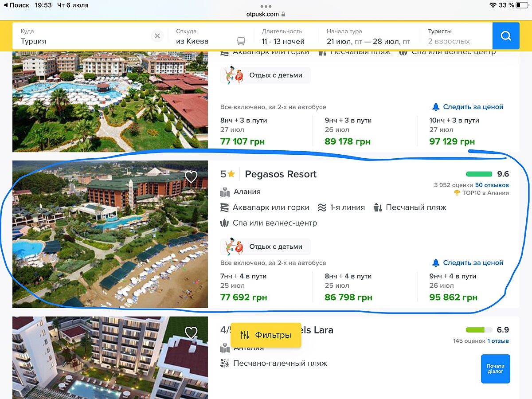Viewport: 532px width, 399px height.
Task: Choose the 86 798 грн Pegasos option
Action: [x=348, y=297]
